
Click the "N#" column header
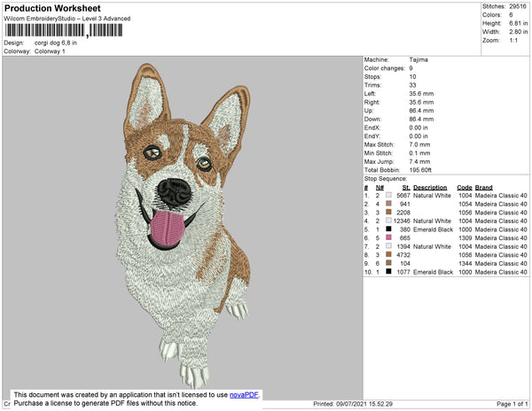click(x=379, y=188)
